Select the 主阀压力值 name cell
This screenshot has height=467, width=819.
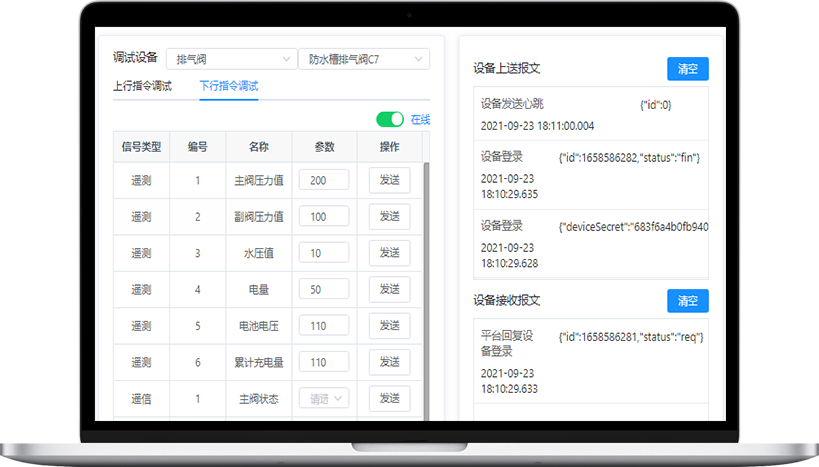point(259,180)
